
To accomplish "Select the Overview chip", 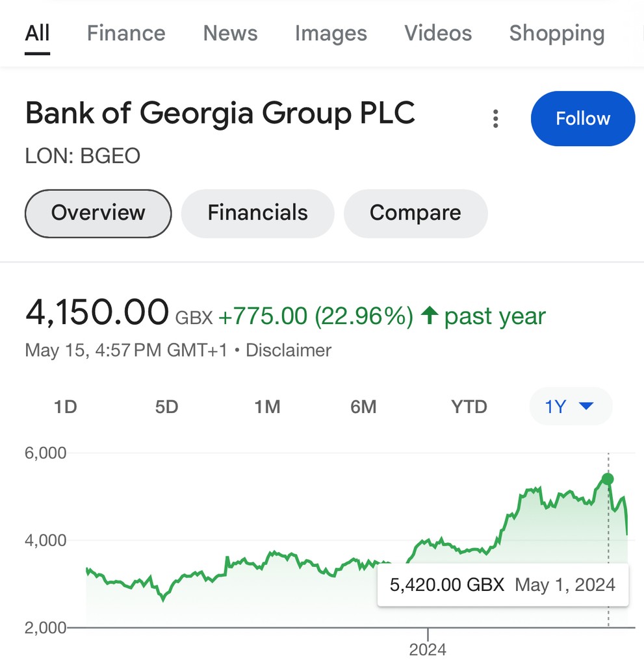I will click(98, 213).
